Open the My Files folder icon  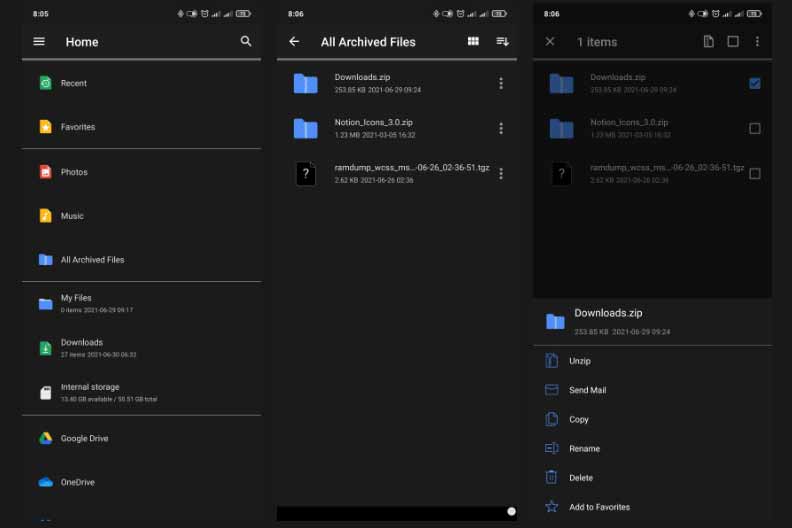[45, 304]
